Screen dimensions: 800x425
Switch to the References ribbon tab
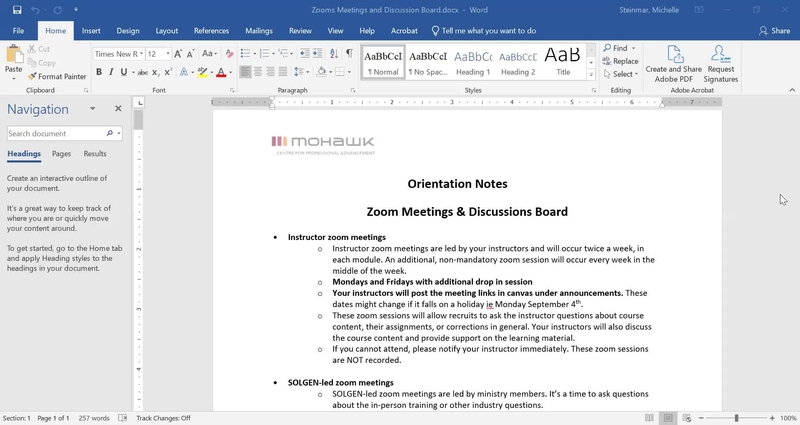pyautogui.click(x=211, y=31)
